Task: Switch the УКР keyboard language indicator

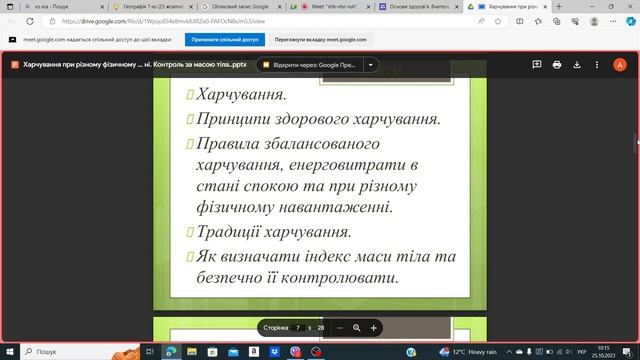Action: click(581, 351)
